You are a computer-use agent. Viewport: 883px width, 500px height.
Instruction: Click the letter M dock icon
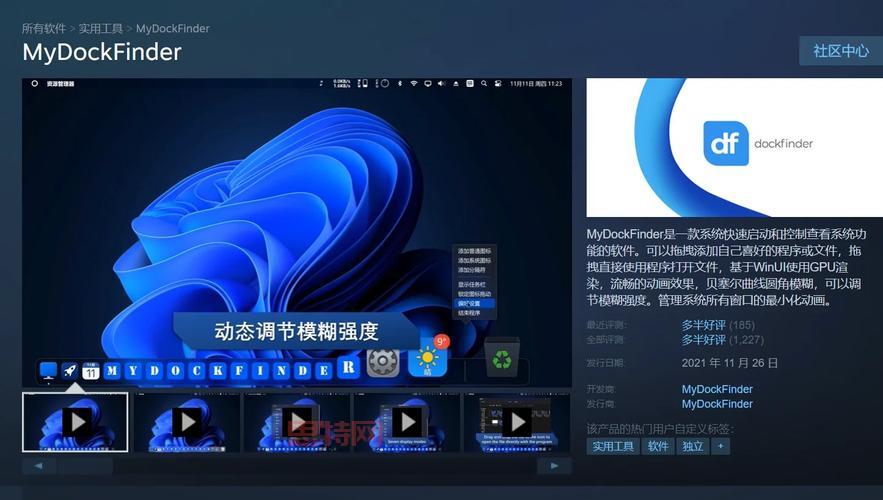tap(112, 370)
